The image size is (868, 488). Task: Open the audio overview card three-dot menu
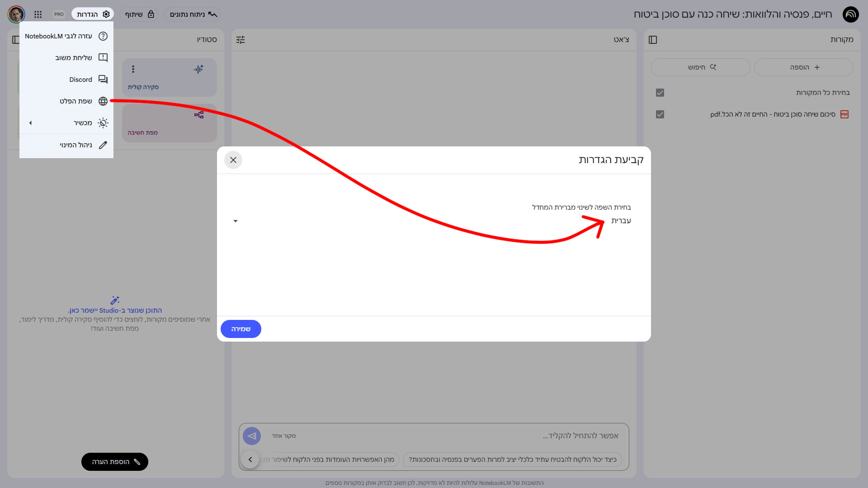[133, 69]
